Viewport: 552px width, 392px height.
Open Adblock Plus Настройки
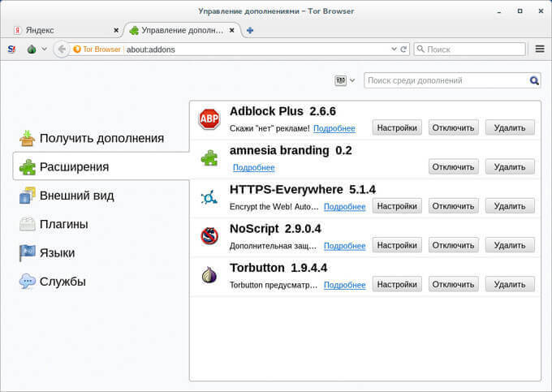click(397, 127)
